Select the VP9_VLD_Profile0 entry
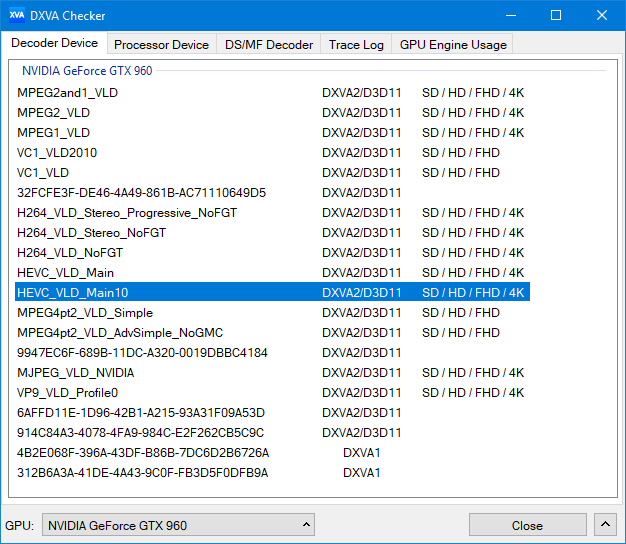 [x=67, y=392]
